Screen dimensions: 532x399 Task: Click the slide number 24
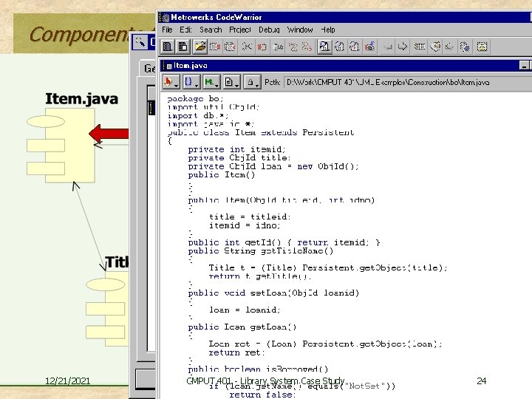tap(482, 381)
